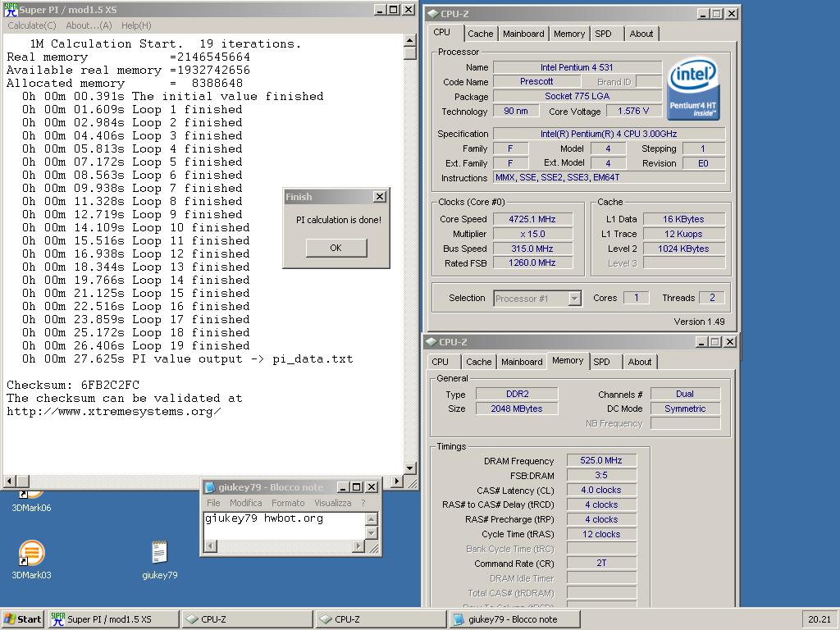Viewport: 840px width, 630px height.
Task: Open the Windows Start button
Action: point(23,619)
